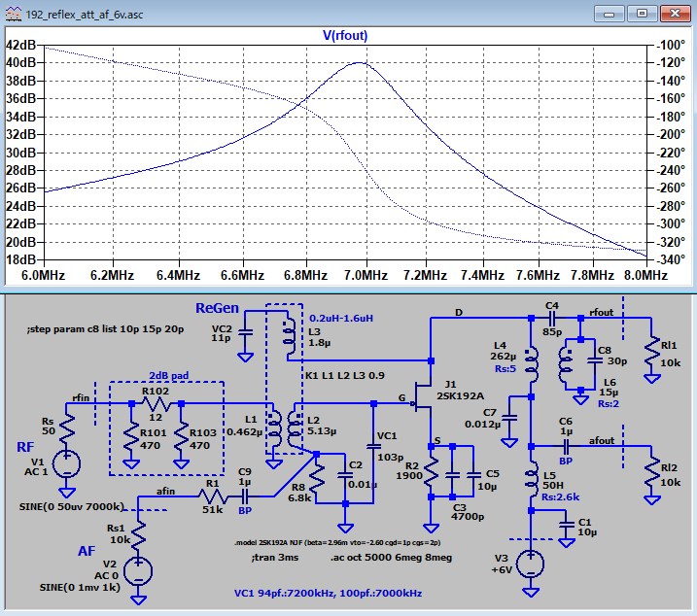697x616 pixels.
Task: Select inductor L1 0.462µ symbol
Action: pyautogui.click(x=274, y=428)
